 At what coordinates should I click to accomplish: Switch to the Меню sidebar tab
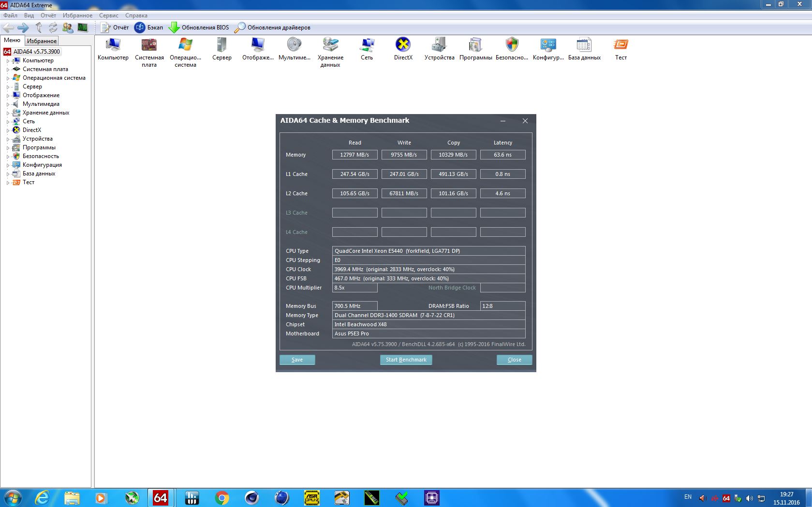point(12,40)
